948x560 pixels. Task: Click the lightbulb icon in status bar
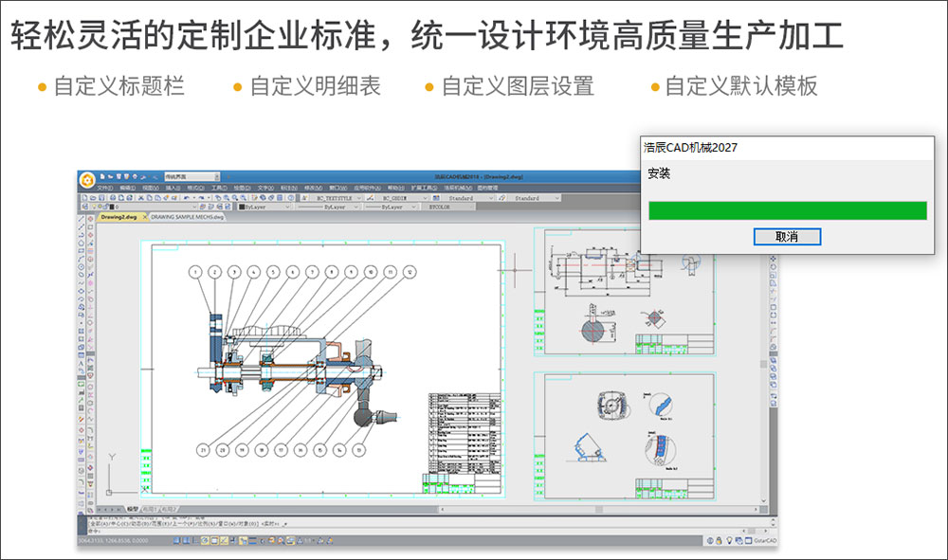point(729,541)
